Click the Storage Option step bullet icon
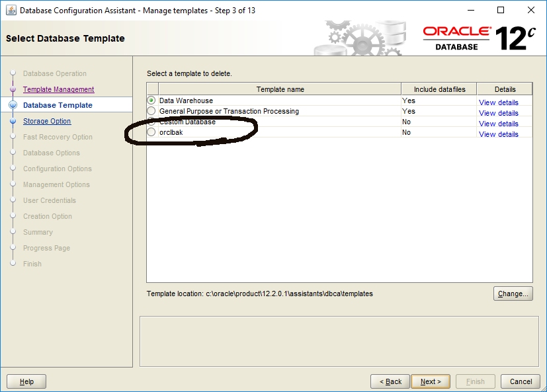 tap(13, 121)
